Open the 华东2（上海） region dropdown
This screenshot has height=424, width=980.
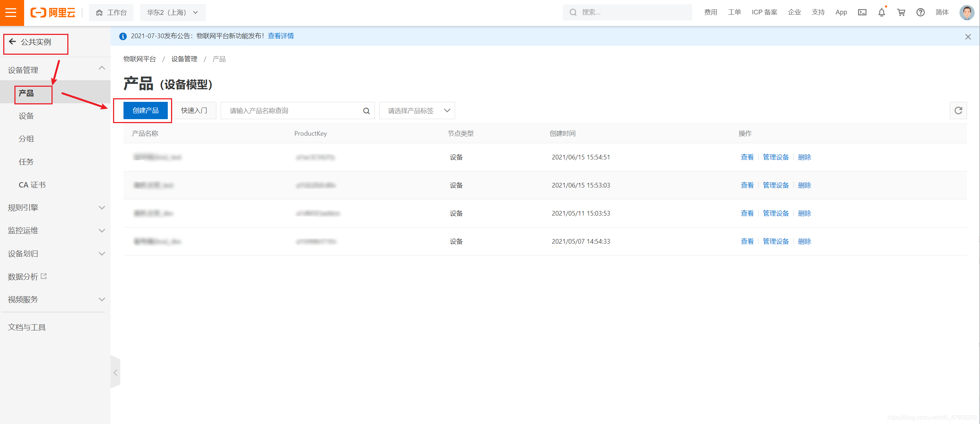pyautogui.click(x=173, y=13)
